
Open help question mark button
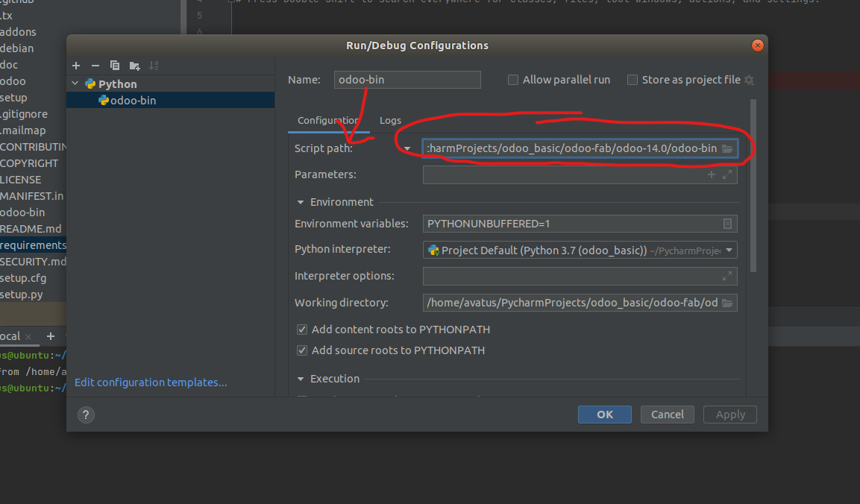pos(86,415)
